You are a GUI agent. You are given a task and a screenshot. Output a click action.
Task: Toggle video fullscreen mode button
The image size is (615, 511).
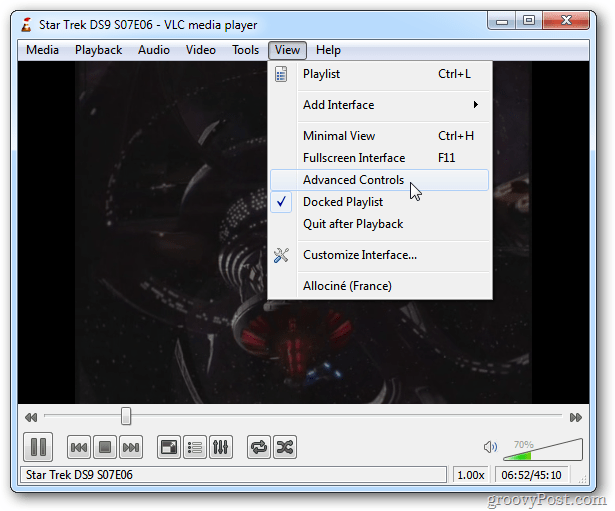pos(169,447)
